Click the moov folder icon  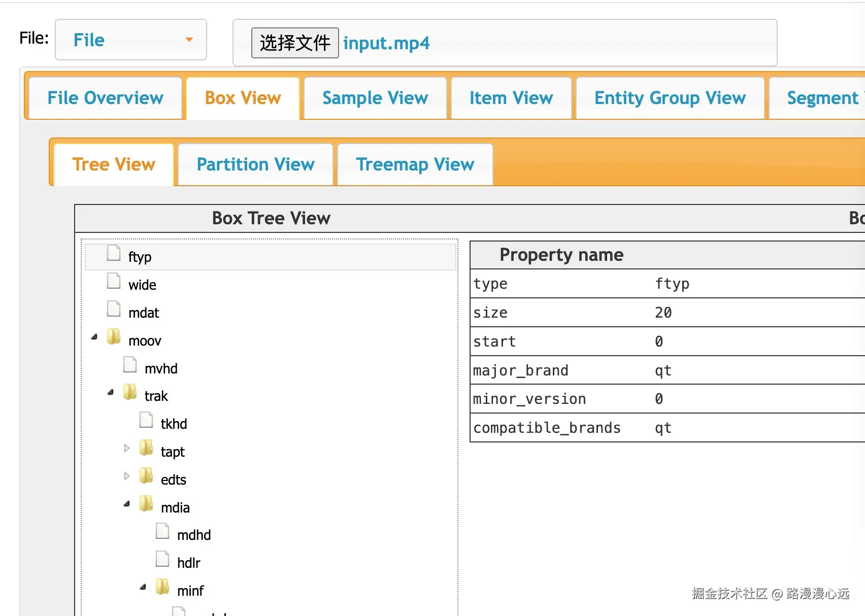pos(114,336)
